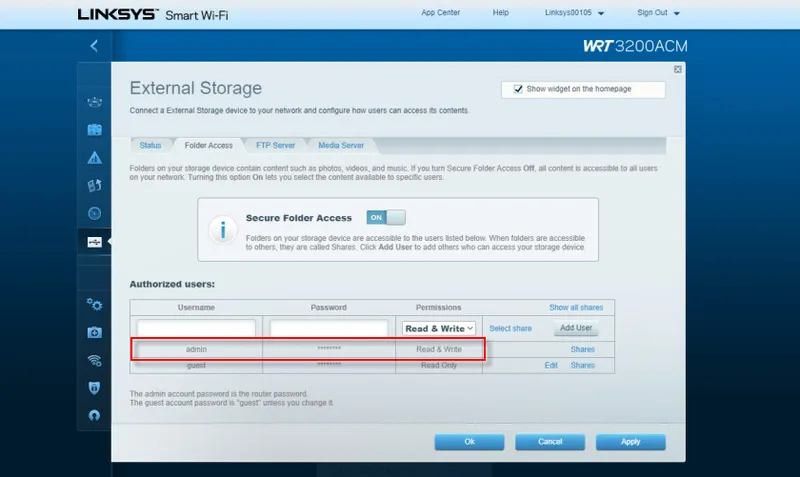
Task: Click the Cancel button
Action: click(550, 442)
